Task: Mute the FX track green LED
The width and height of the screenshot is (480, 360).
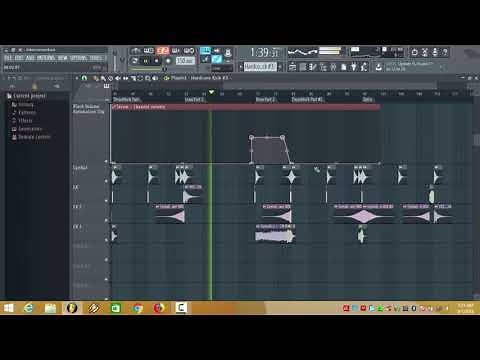Action: pos(106,201)
